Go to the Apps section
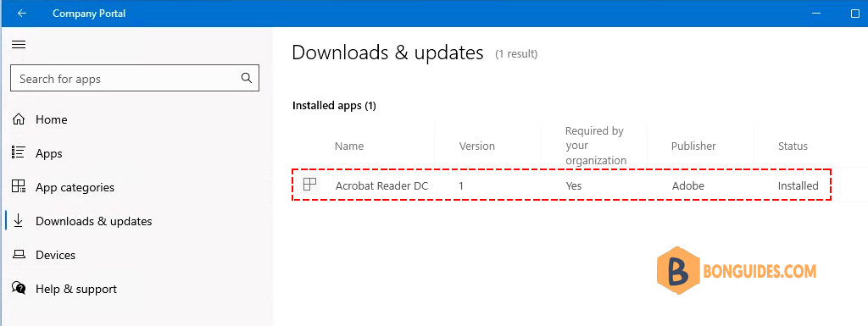Image resolution: width=868 pixels, height=326 pixels. pyautogui.click(x=48, y=153)
